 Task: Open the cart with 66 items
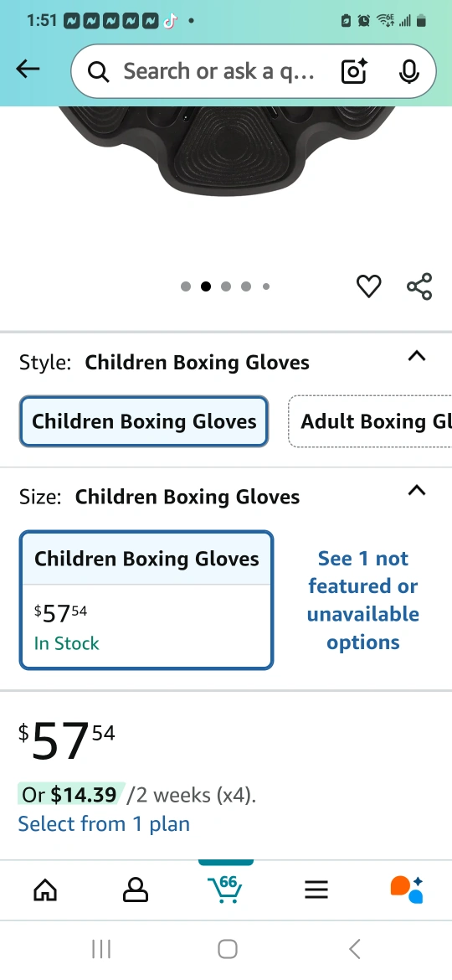(225, 888)
